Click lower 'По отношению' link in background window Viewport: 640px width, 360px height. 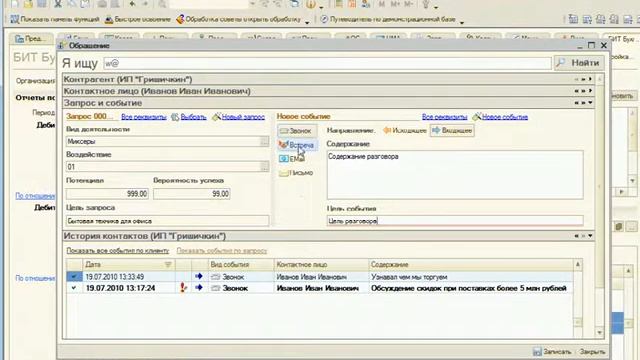click(35, 278)
